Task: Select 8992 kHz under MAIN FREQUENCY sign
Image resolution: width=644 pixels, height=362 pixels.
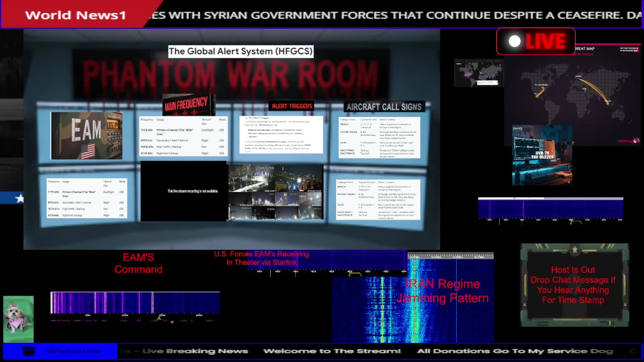Action: pyautogui.click(x=146, y=140)
